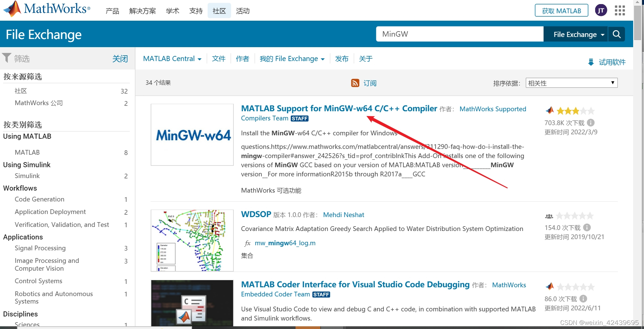Screen dimensions: 644x329
Task: Click the fx function icon by mw_mingw64_log.m
Action: coord(247,243)
